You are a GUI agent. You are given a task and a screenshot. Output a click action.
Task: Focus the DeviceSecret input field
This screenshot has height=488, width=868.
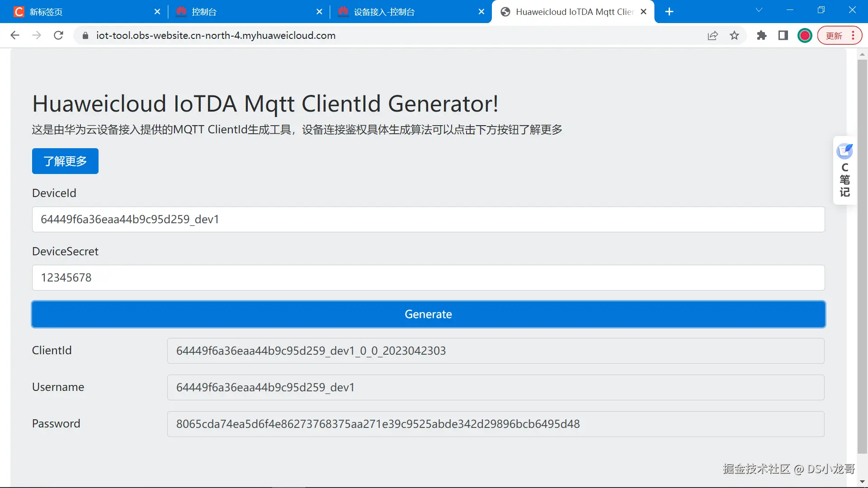[428, 277]
